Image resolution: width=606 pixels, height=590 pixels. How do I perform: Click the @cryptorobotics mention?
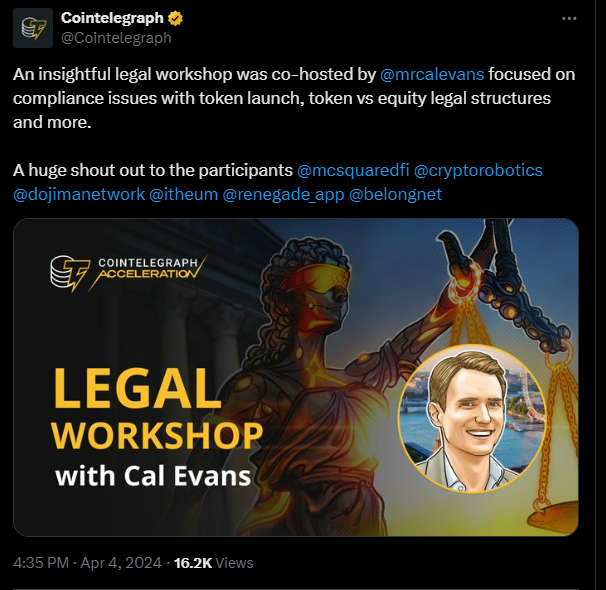click(x=478, y=170)
